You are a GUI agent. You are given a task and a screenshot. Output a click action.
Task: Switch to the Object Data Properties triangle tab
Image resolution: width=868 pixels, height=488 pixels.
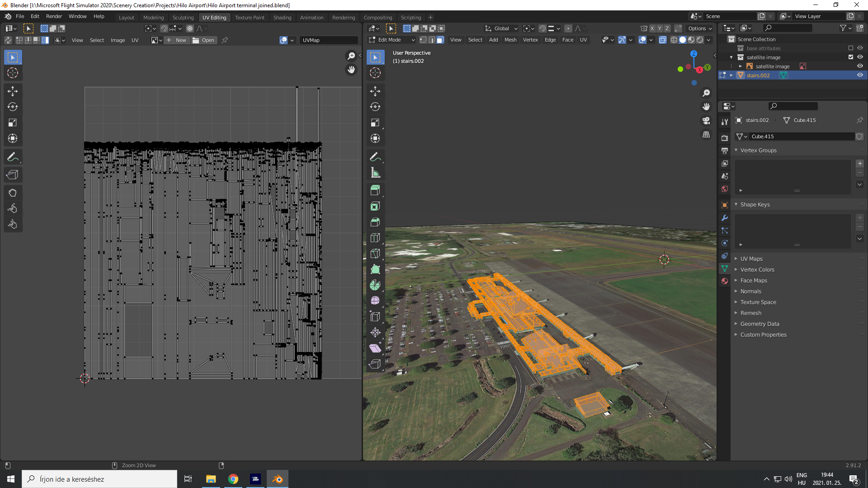click(725, 268)
